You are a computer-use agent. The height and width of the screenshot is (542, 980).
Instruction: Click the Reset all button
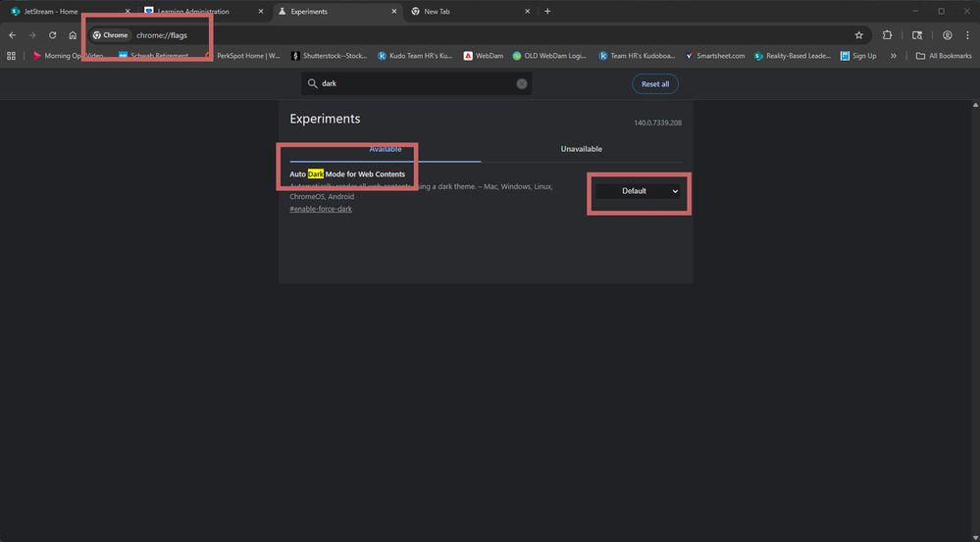[654, 84]
